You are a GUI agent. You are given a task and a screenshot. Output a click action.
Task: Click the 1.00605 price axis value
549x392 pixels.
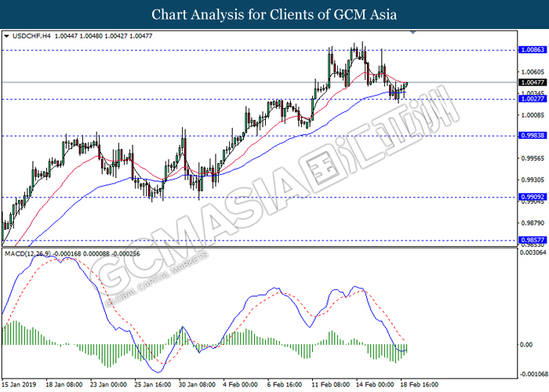(x=533, y=72)
